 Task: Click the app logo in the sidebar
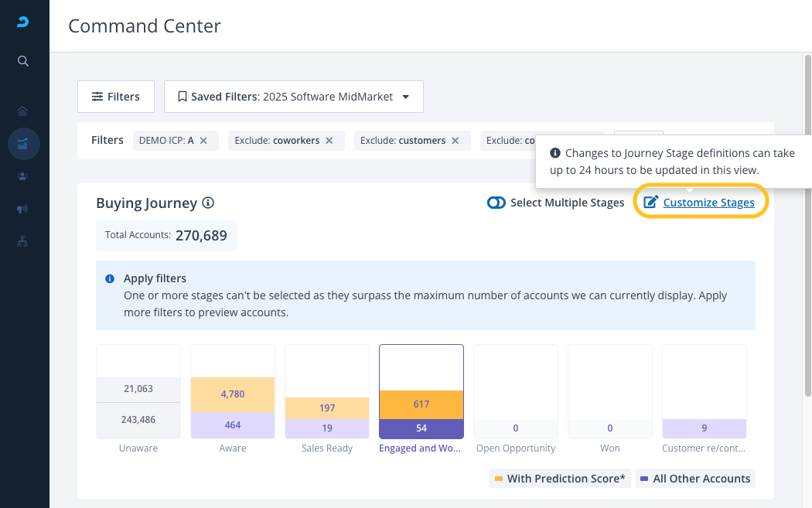(23, 23)
